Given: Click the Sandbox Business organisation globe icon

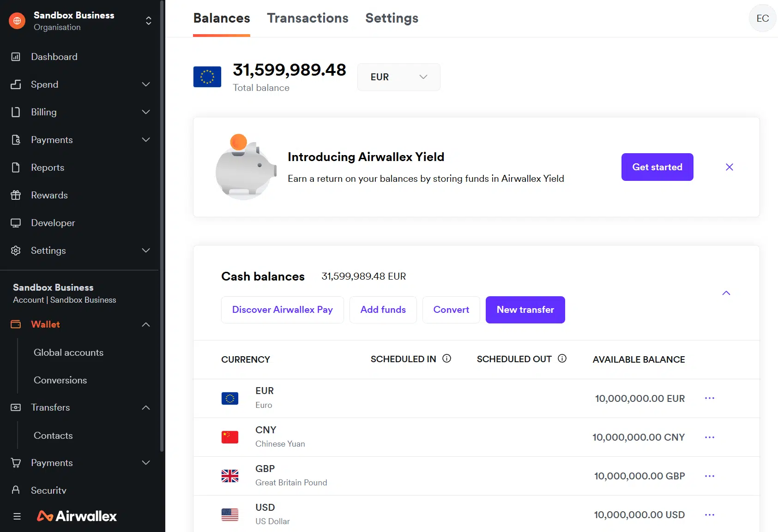Looking at the screenshot, I should [17, 21].
